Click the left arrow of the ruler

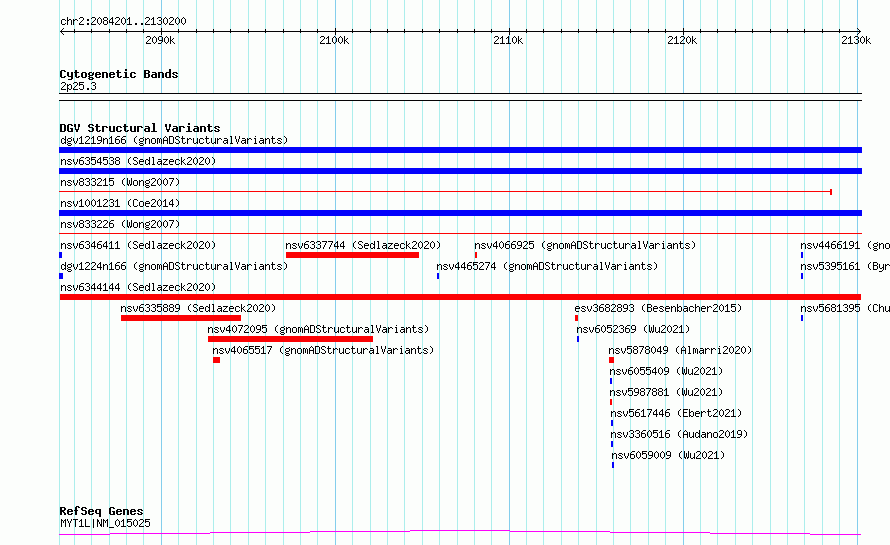(x=62, y=31)
